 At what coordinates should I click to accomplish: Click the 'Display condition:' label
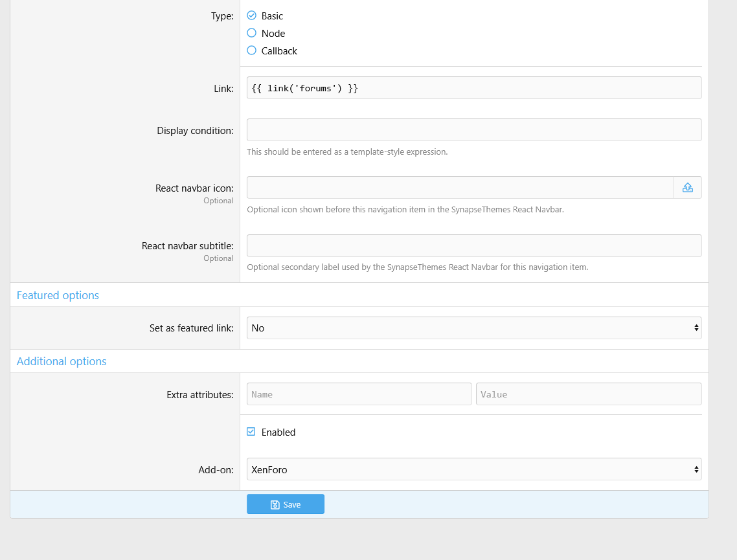point(195,131)
